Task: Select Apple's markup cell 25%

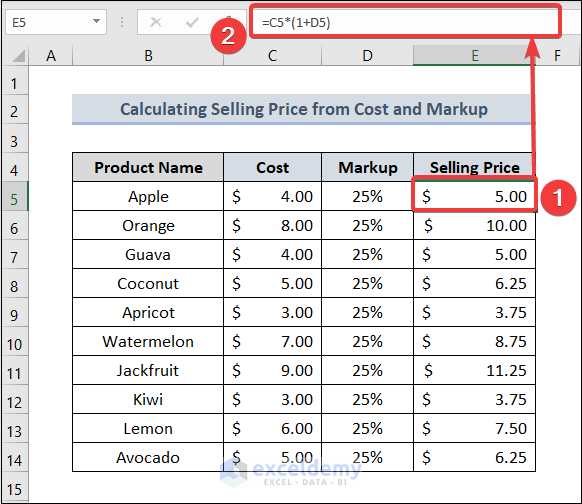Action: 367,196
